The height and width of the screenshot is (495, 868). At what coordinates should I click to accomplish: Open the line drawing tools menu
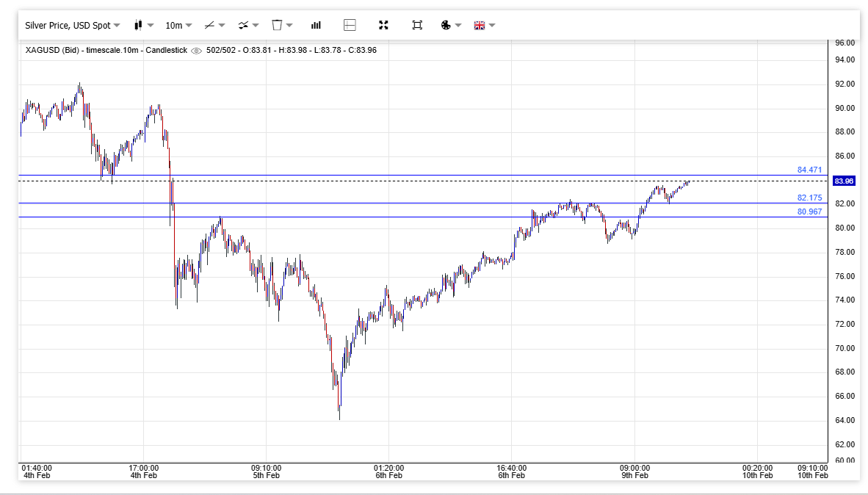pos(214,25)
